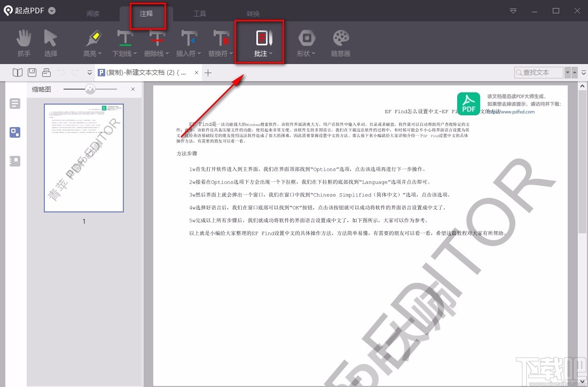Activate the 随意画 freehand drawing palette
588x387 pixels.
point(341,43)
